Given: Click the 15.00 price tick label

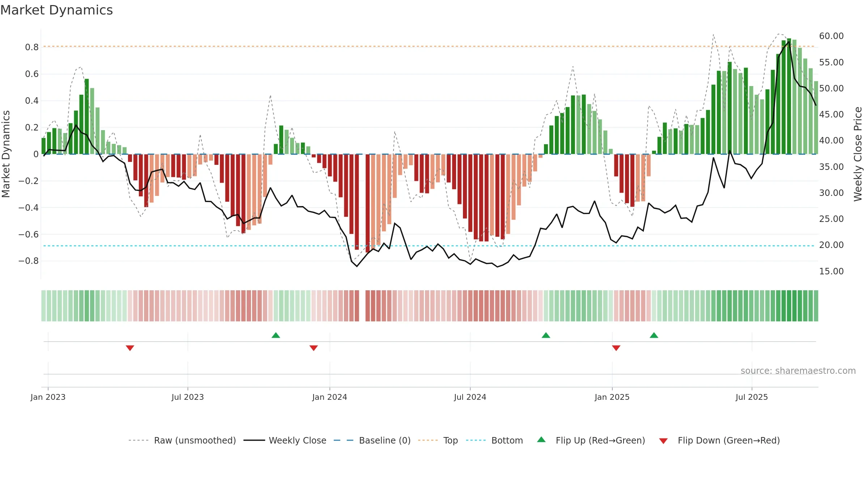Looking at the screenshot, I should [831, 271].
